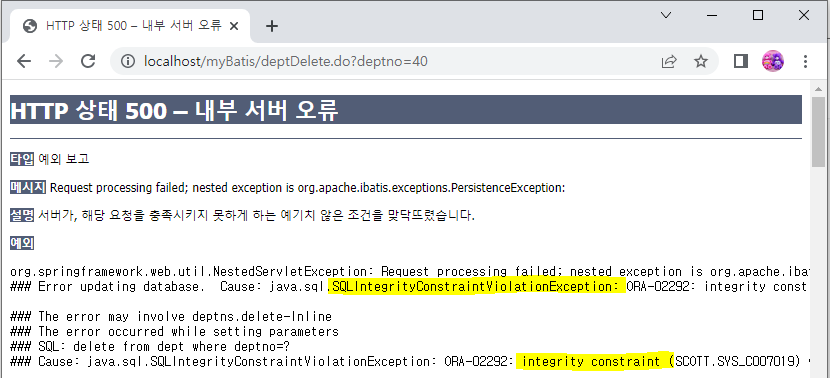Bookmark this page with the star

coord(701,62)
